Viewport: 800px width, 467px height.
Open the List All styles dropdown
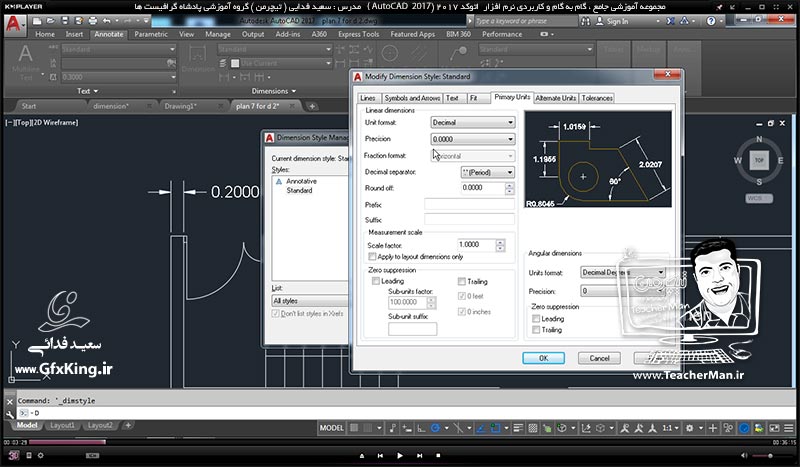[310, 301]
